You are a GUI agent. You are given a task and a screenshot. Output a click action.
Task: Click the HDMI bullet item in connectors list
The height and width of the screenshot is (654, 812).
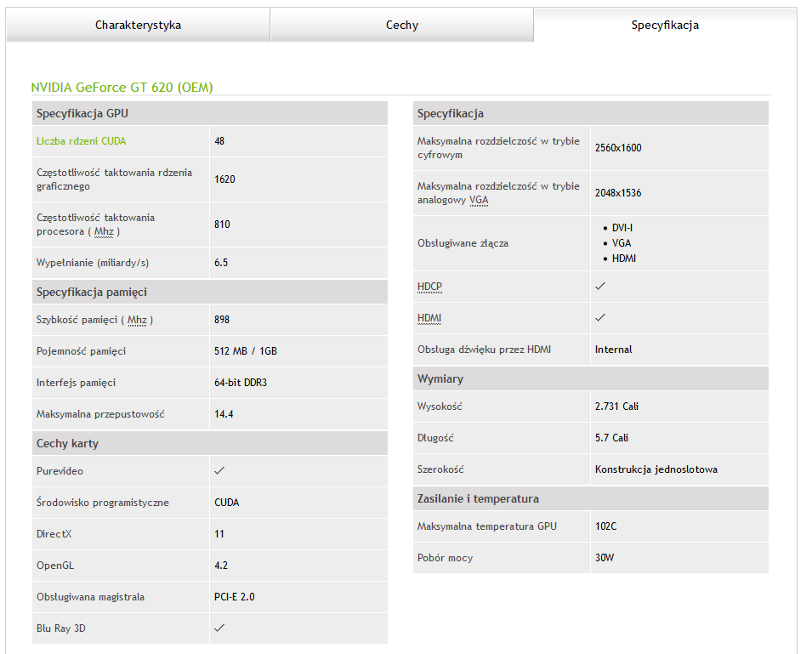tap(624, 259)
